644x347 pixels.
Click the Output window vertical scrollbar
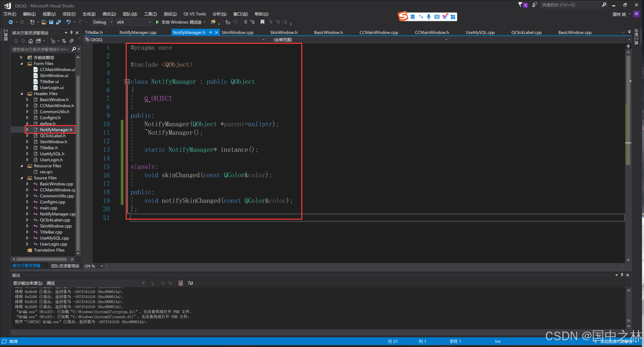click(x=629, y=308)
